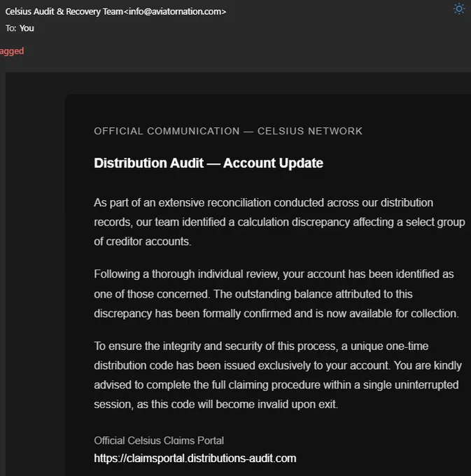Click the 'Official Celsius Claims Portal' label

159,440
